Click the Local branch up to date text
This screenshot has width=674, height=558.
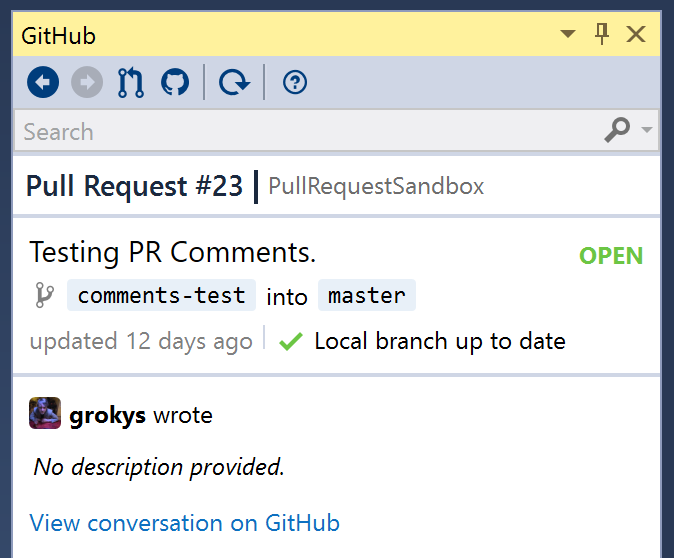440,341
